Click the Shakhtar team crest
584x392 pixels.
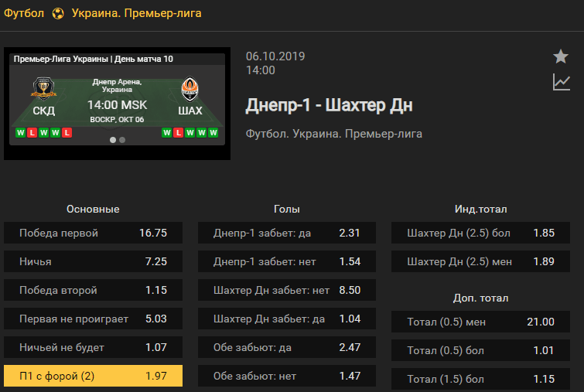[x=190, y=89]
